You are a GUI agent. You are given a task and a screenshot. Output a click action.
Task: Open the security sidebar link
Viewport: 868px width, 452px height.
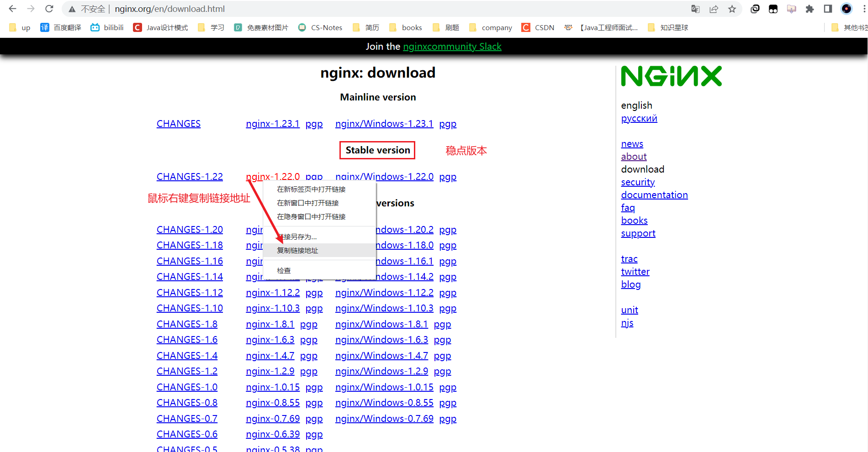638,182
